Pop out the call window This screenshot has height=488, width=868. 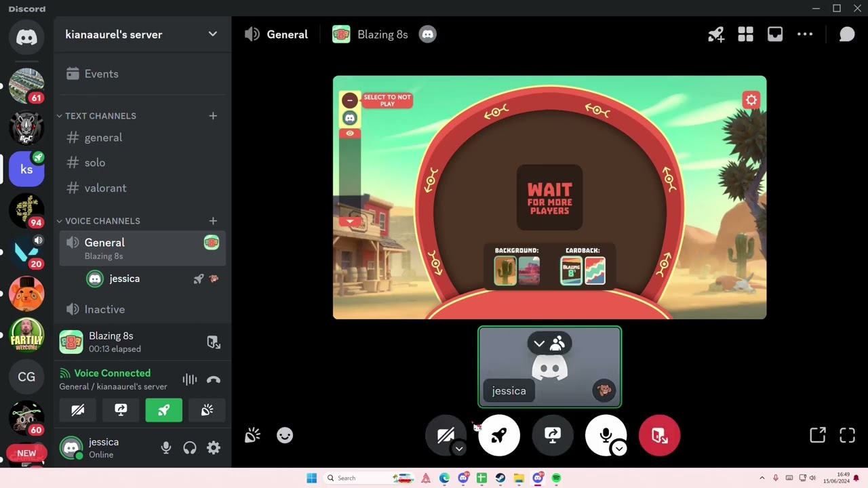818,435
